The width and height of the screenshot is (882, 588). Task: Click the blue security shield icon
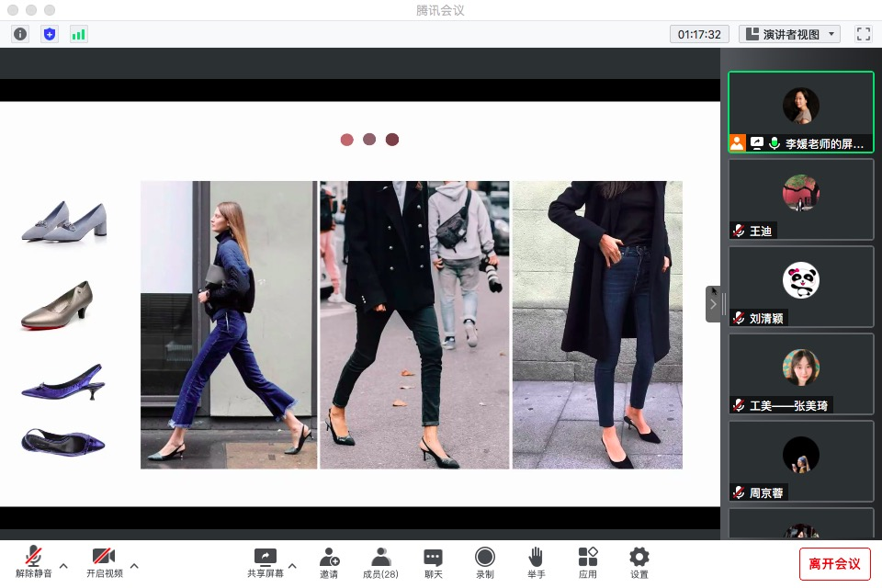pyautogui.click(x=50, y=34)
